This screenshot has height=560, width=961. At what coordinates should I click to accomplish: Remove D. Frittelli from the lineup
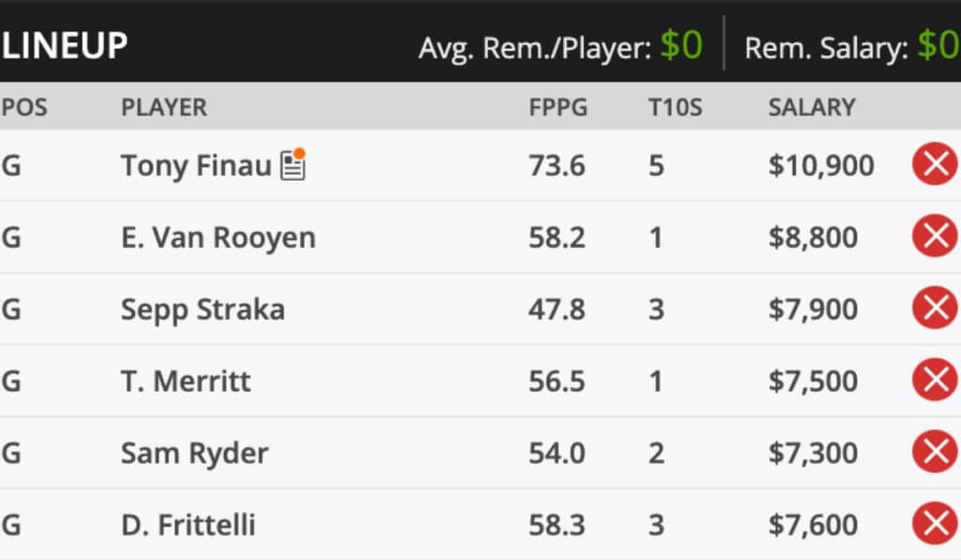pos(935,523)
